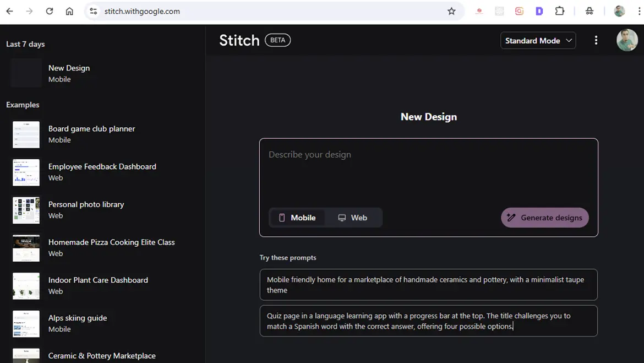
Task: Select the Mobile design option
Action: coord(297,218)
